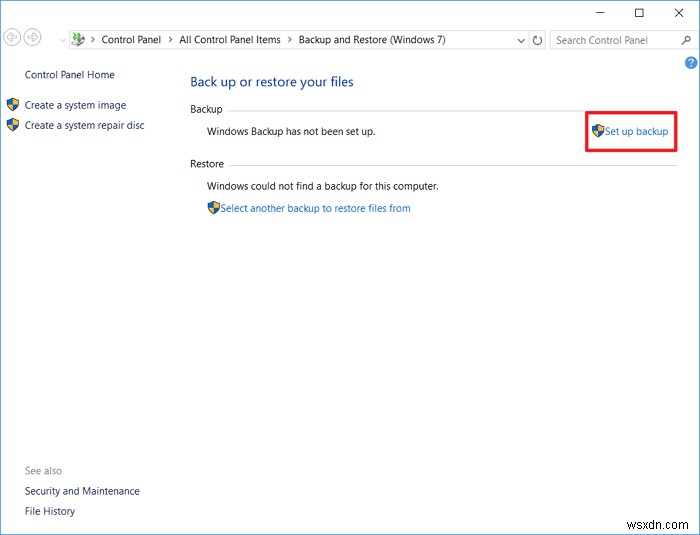Image resolution: width=700 pixels, height=535 pixels.
Task: Click 'Windows could not find a backup' text
Action: click(x=323, y=186)
